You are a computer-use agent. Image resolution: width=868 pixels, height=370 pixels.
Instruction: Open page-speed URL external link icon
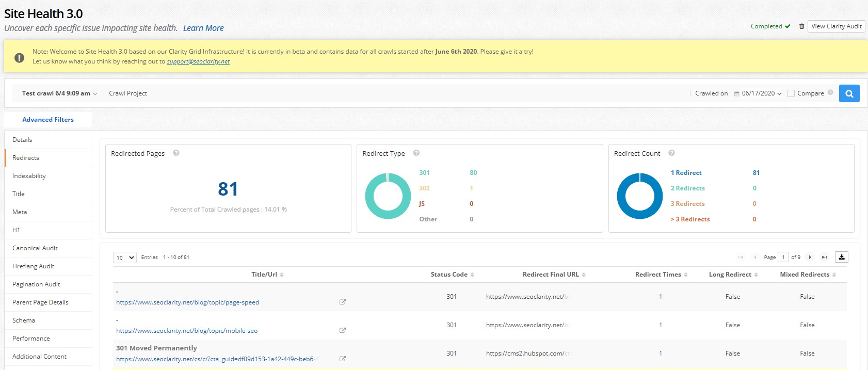tap(342, 302)
